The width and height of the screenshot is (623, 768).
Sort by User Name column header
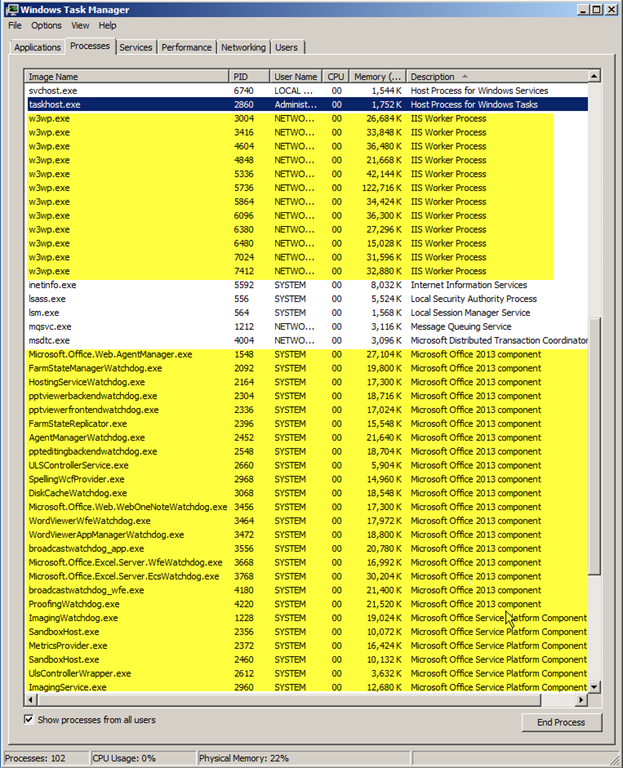296,76
